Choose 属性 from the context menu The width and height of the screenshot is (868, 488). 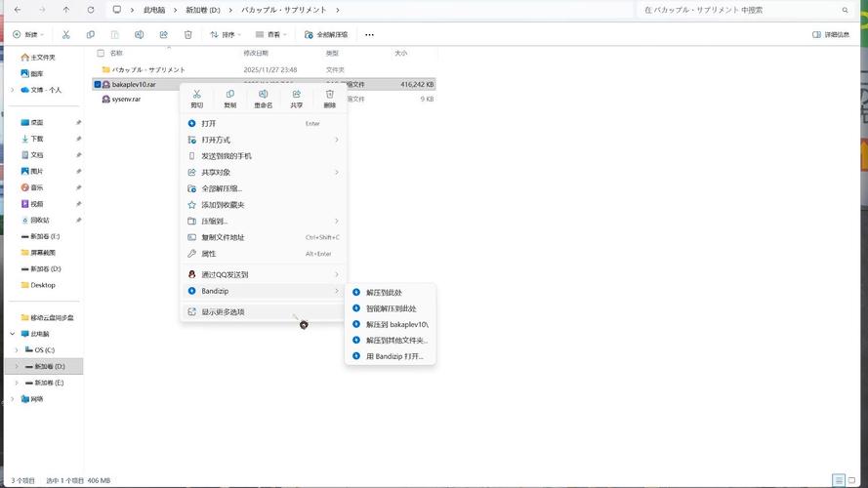click(x=209, y=254)
